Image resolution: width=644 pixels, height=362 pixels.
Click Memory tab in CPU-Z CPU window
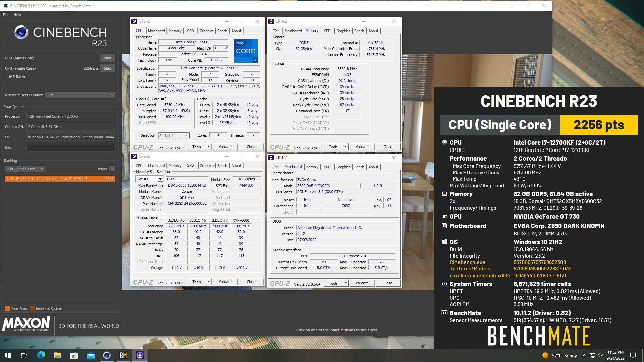(175, 31)
